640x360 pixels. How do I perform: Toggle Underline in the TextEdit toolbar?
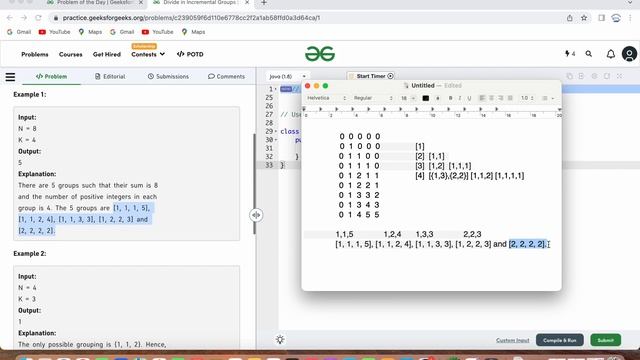(469, 98)
